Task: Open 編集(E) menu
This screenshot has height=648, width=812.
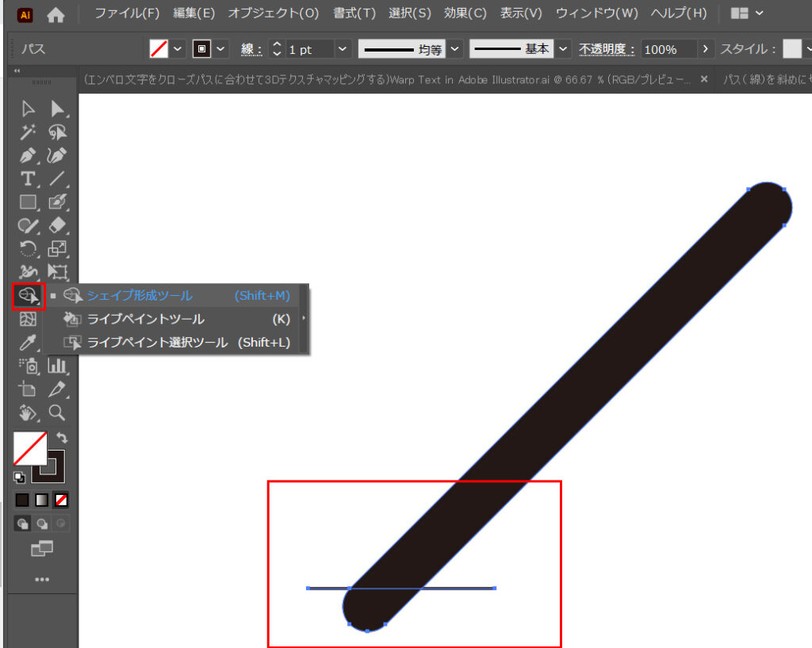Action: coord(194,13)
